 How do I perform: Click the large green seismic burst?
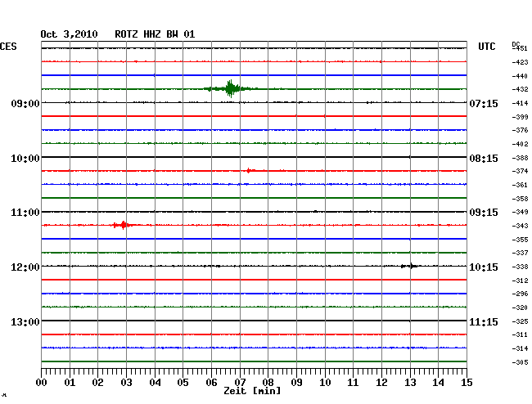[x=230, y=89]
